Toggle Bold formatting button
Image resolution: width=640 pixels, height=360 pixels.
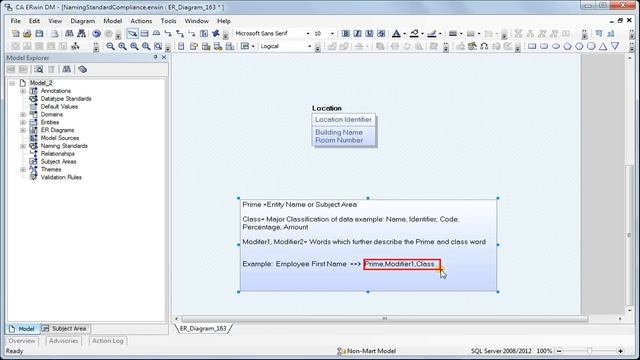[345, 33]
